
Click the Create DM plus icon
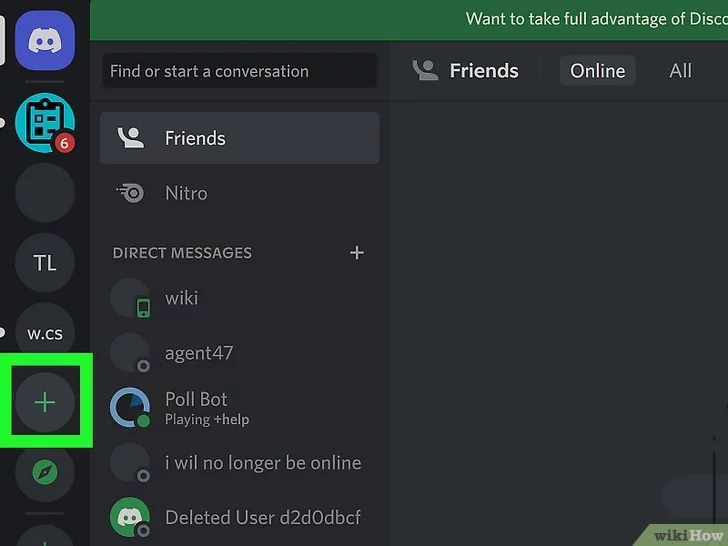point(357,253)
